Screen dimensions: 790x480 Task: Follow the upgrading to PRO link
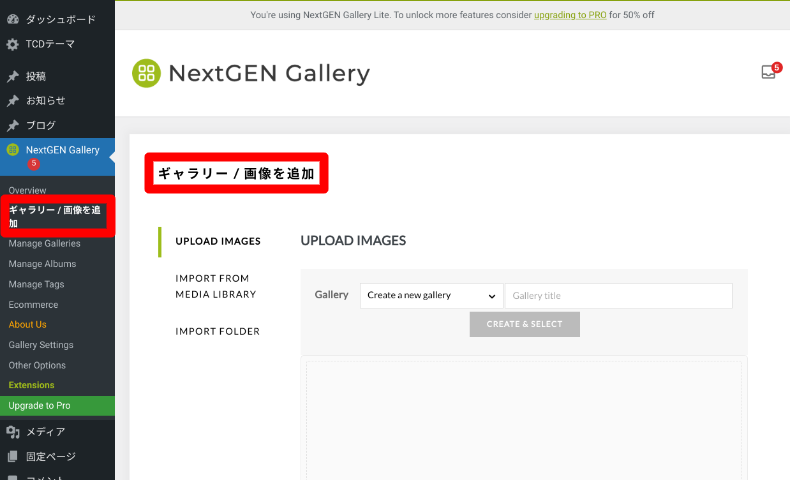[570, 15]
